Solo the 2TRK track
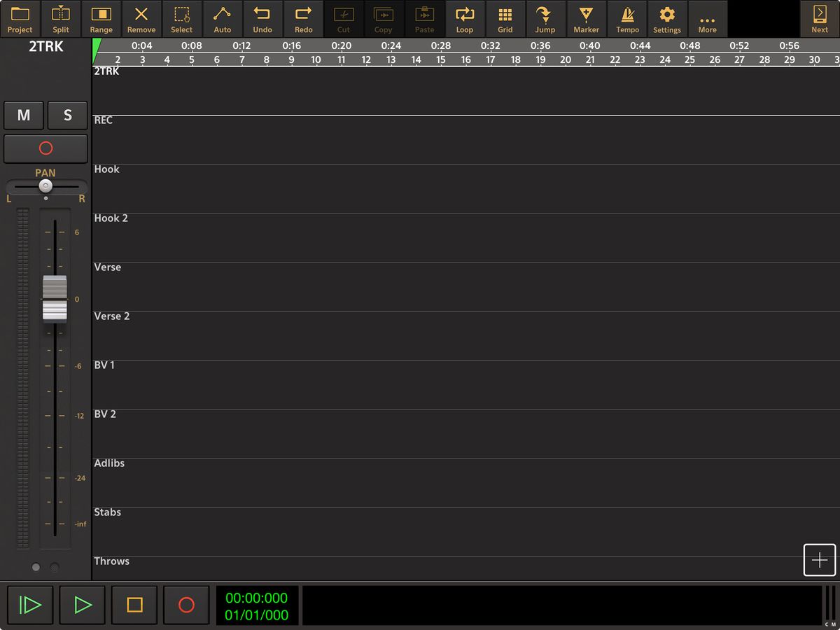The image size is (840, 630). tap(68, 115)
